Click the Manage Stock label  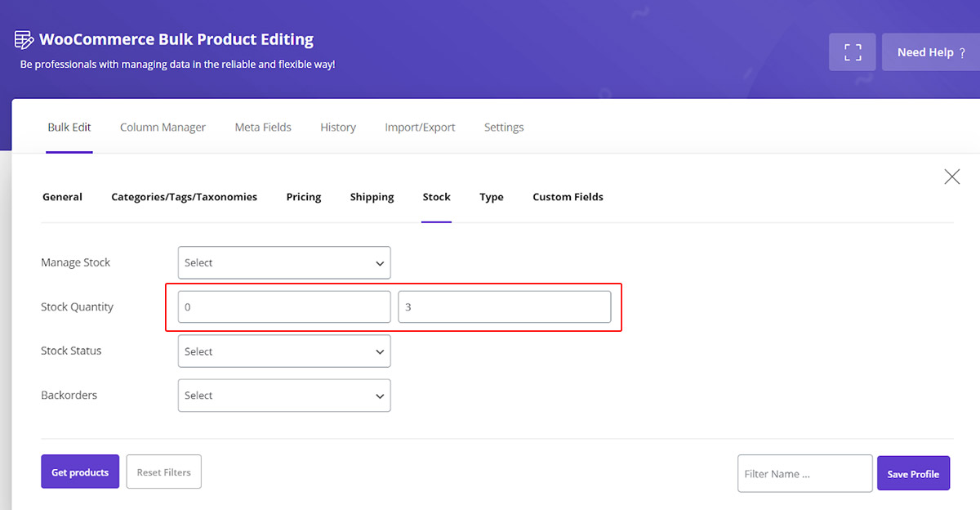pos(76,262)
